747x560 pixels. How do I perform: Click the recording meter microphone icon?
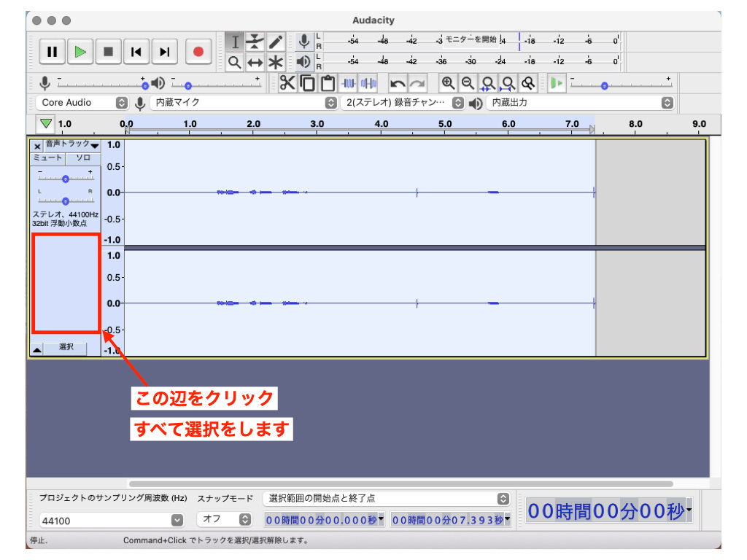tap(303, 42)
